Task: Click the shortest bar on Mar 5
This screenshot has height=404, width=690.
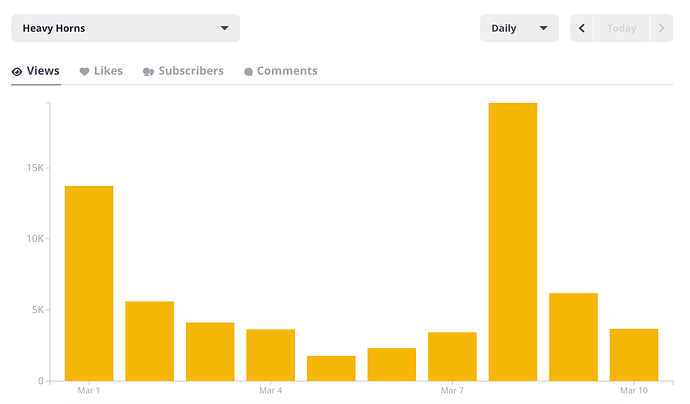Action: [x=331, y=368]
